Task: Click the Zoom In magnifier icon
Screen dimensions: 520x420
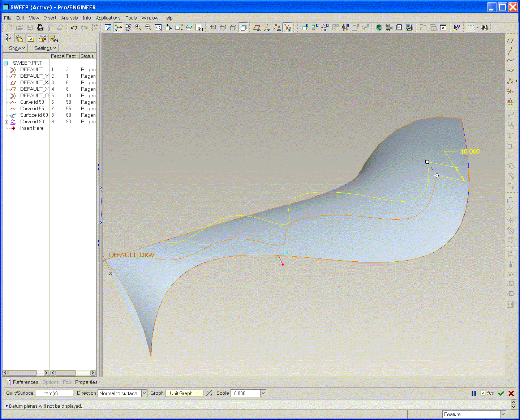Action: point(138,27)
